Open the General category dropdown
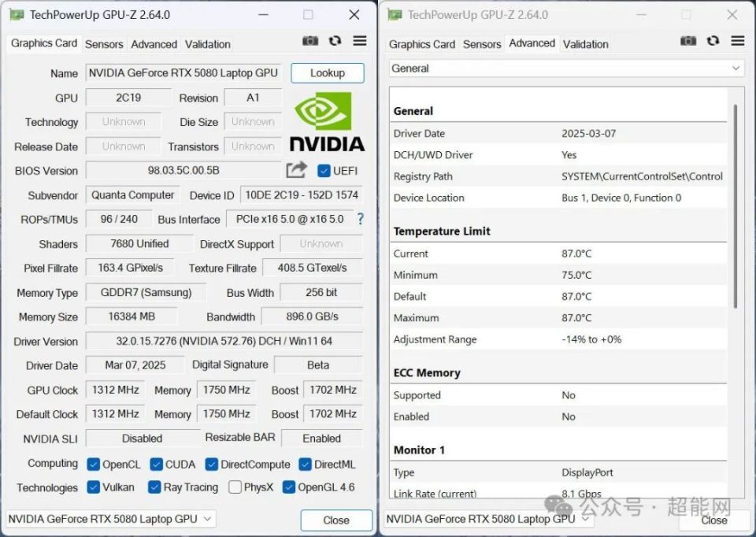 [x=566, y=69]
